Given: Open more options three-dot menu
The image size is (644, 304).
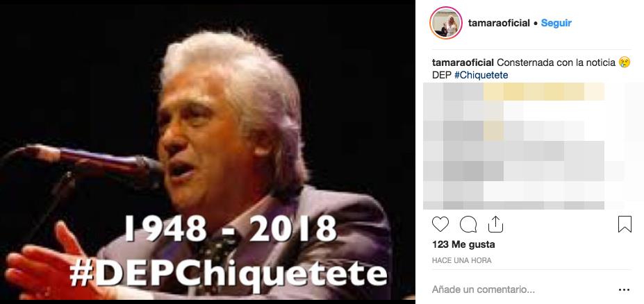Looking at the screenshot, I should click(x=624, y=290).
